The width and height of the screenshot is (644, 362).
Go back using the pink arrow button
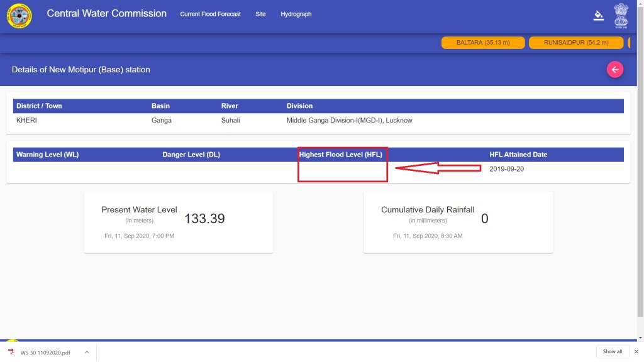[x=614, y=70]
